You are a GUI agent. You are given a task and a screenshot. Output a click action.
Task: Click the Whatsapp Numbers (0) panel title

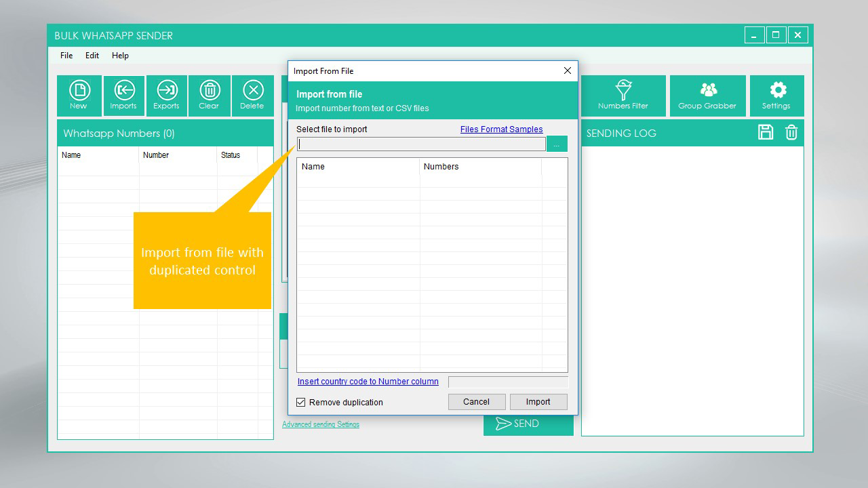pyautogui.click(x=119, y=134)
